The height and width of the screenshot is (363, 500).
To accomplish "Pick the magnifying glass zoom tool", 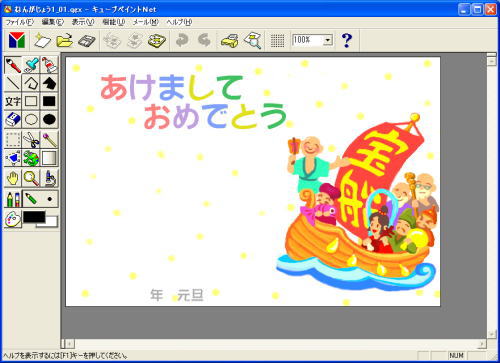I will [31, 178].
